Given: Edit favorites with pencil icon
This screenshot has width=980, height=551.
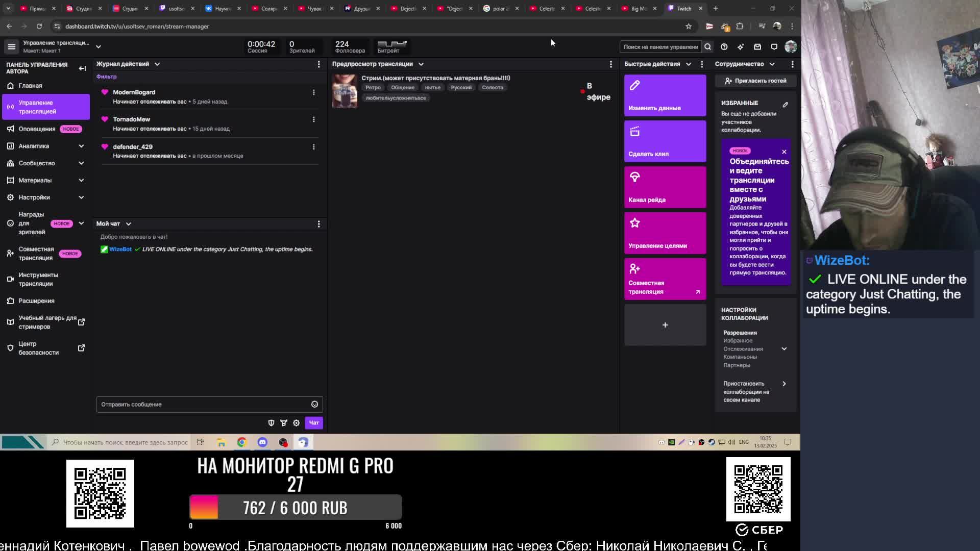Looking at the screenshot, I should 785,105.
